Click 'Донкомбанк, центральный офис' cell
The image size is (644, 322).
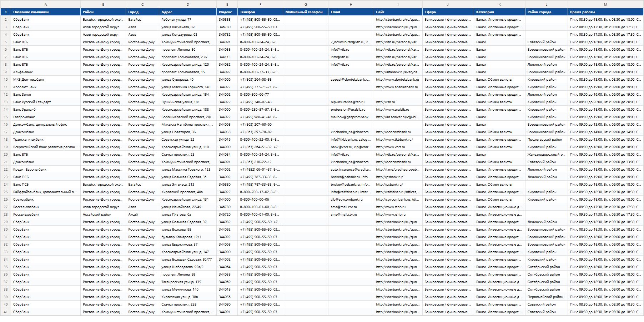[46, 125]
